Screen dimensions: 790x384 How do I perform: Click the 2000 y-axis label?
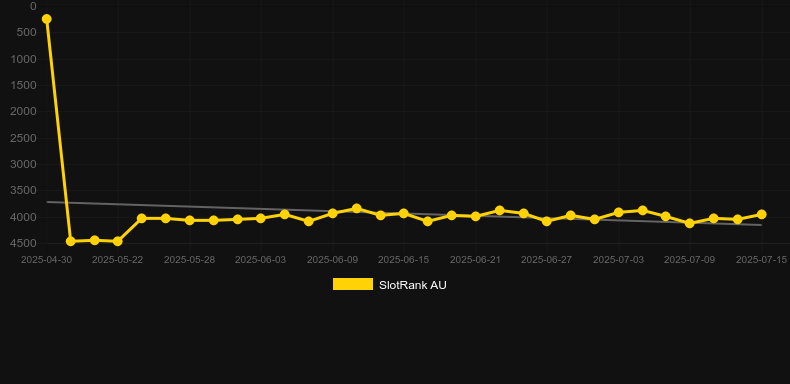click(x=24, y=111)
